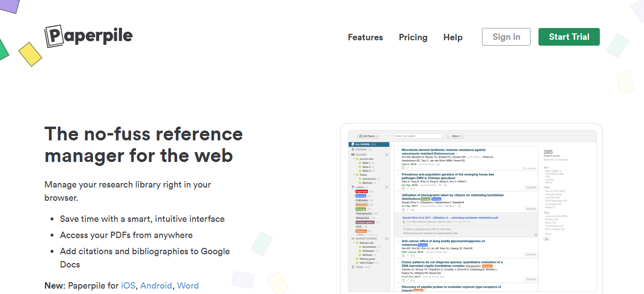Select ALL PAPERS in the sidebar
This screenshot has height=294, width=644.
coord(369,144)
